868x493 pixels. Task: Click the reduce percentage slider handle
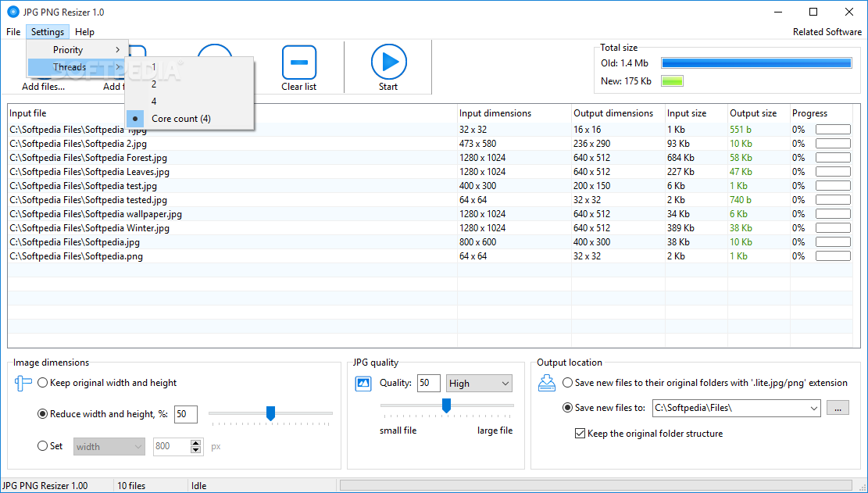[x=270, y=413]
